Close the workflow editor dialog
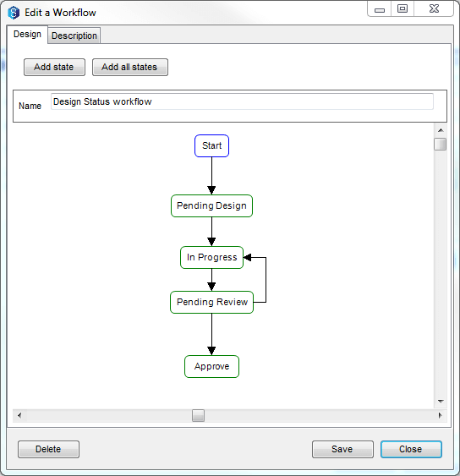 pyautogui.click(x=411, y=449)
